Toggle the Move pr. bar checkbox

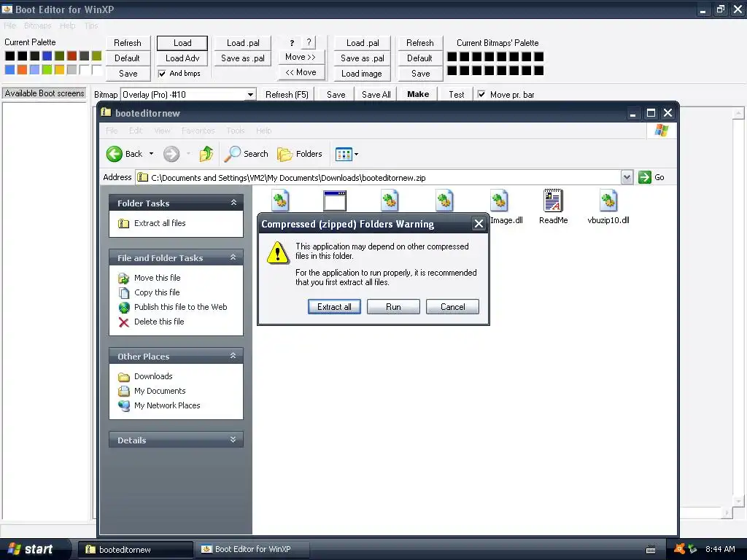(x=481, y=94)
